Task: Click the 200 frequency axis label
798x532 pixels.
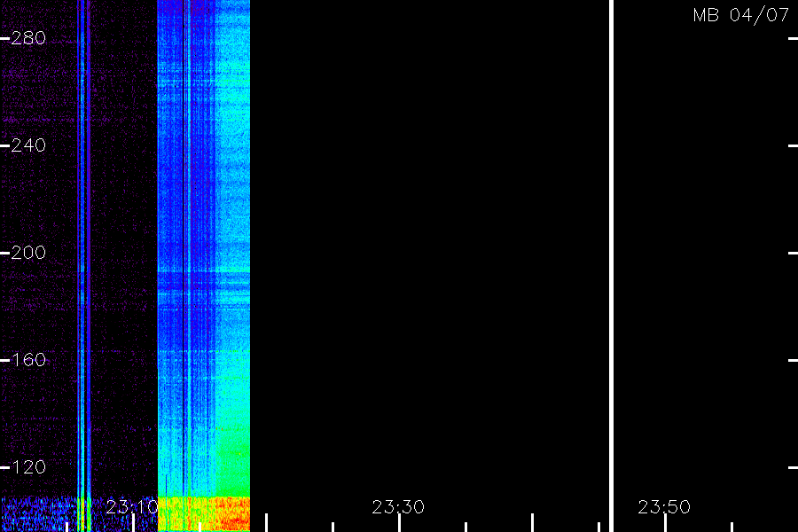Action: click(28, 253)
